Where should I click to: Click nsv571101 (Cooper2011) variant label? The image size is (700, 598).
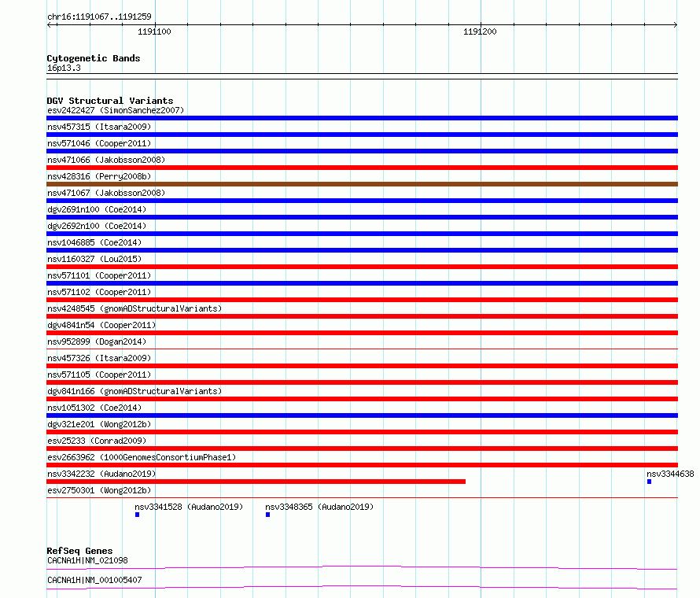tap(99, 275)
